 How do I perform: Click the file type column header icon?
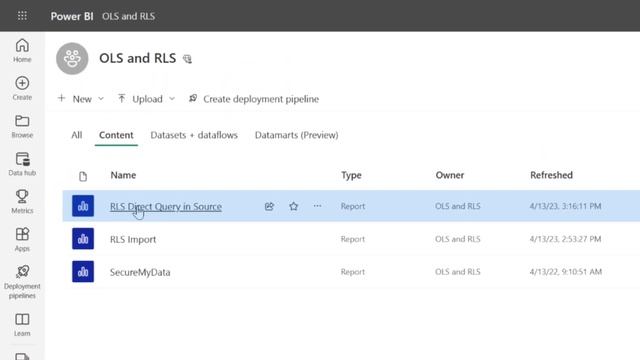click(x=83, y=176)
